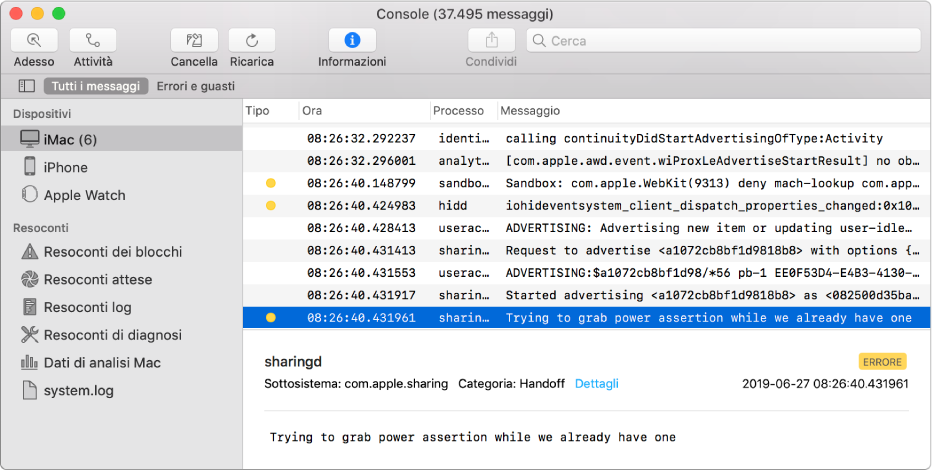Screen dimensions: 934x471
Task: Select the 'Request to advertise' message row
Action: tap(586, 251)
